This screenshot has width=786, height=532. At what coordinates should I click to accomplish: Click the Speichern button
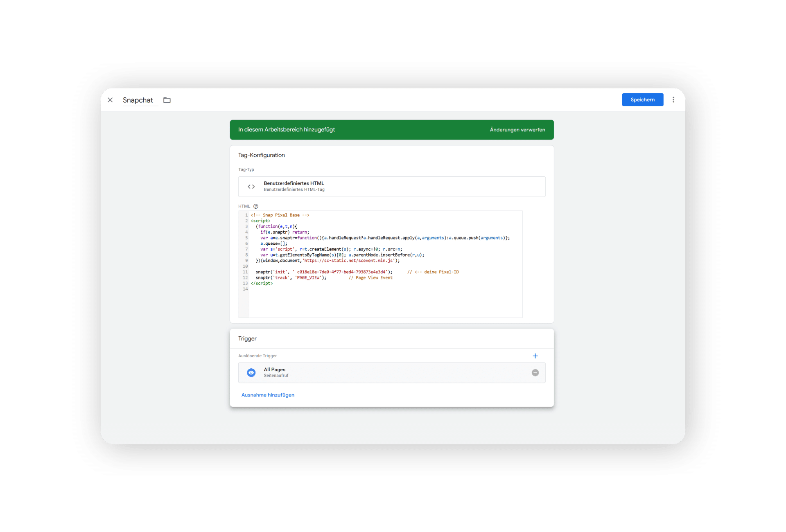[x=642, y=100]
